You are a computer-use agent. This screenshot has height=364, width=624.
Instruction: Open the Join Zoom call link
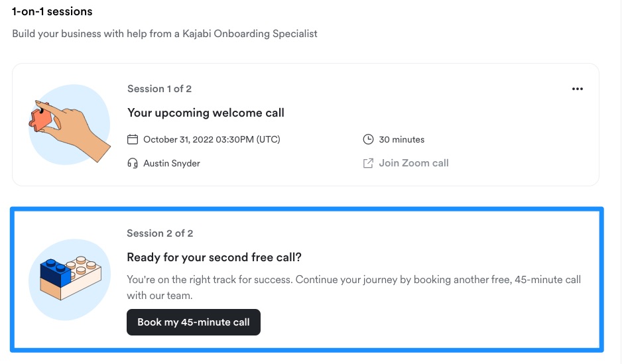coord(414,163)
